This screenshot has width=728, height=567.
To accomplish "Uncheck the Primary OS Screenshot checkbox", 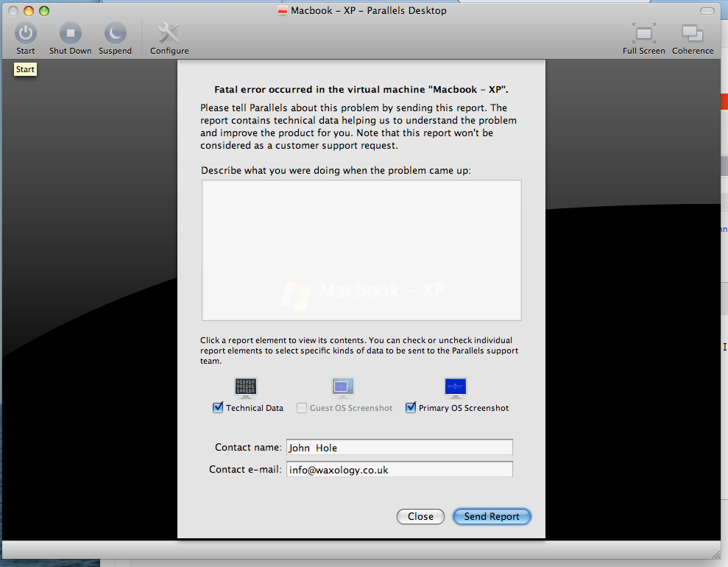I will [x=411, y=408].
